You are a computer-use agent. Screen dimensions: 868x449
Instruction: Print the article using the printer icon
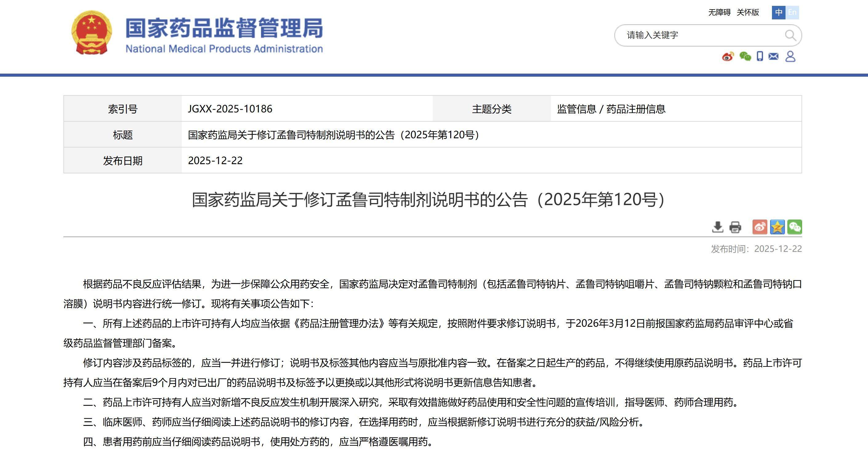pos(735,227)
